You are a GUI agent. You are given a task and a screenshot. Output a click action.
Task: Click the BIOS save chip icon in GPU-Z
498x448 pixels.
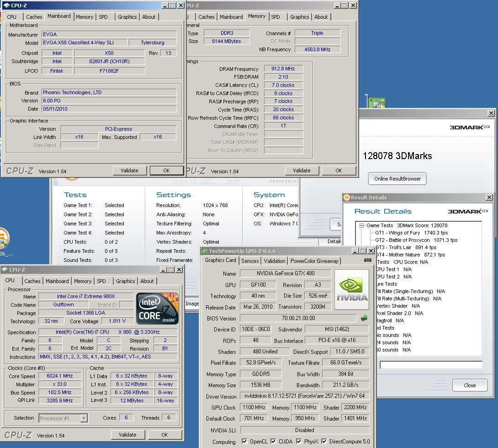364,318
